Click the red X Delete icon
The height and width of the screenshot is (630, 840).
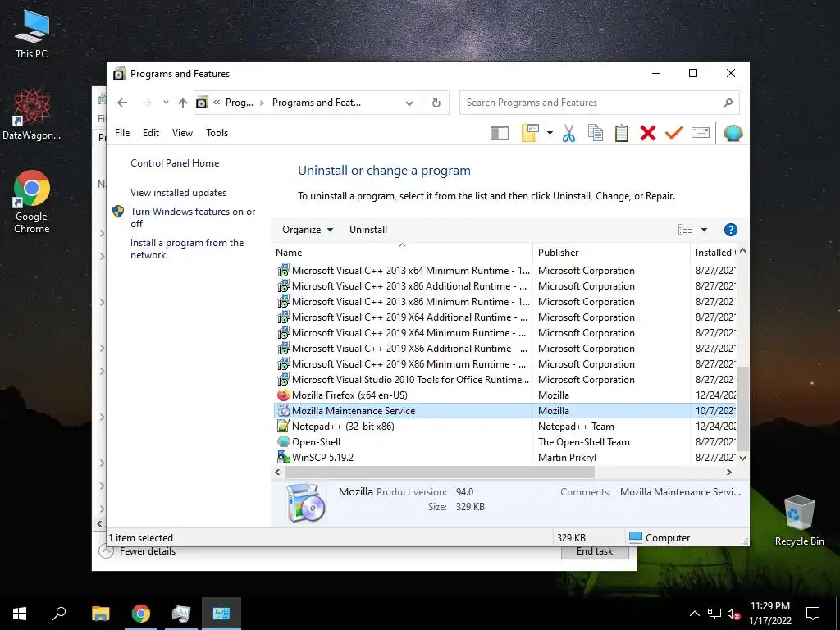[648, 133]
